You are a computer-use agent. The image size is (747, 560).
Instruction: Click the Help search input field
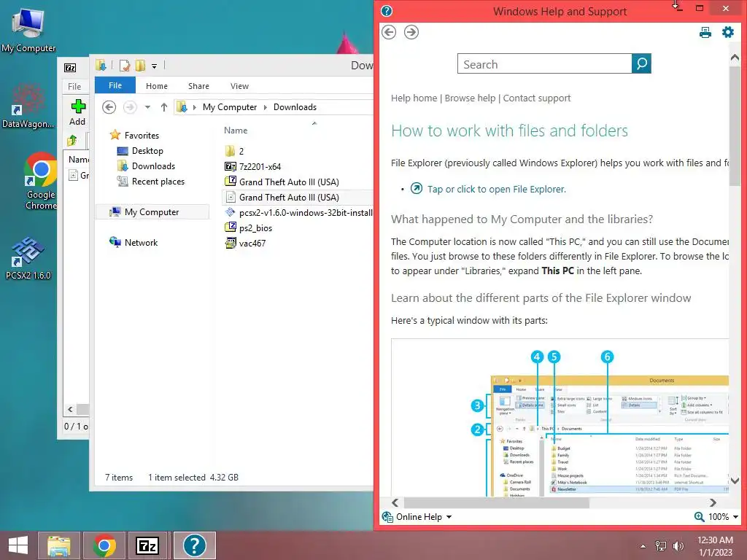click(x=544, y=64)
